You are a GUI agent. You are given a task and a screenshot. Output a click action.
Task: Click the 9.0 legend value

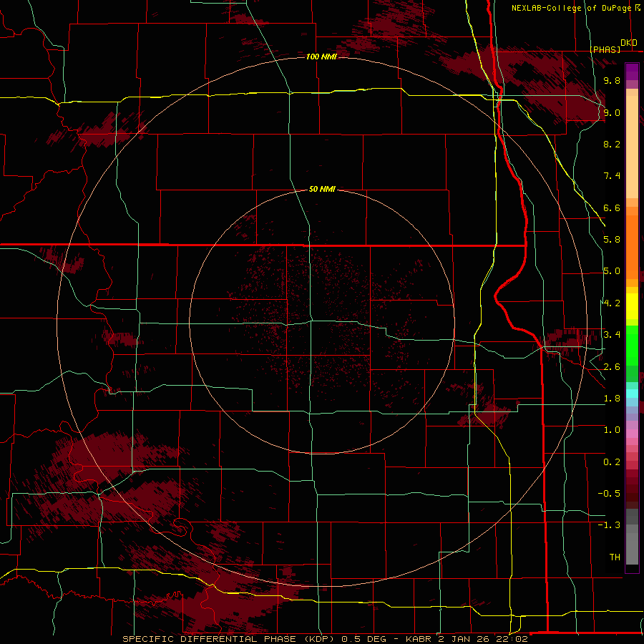click(612, 113)
